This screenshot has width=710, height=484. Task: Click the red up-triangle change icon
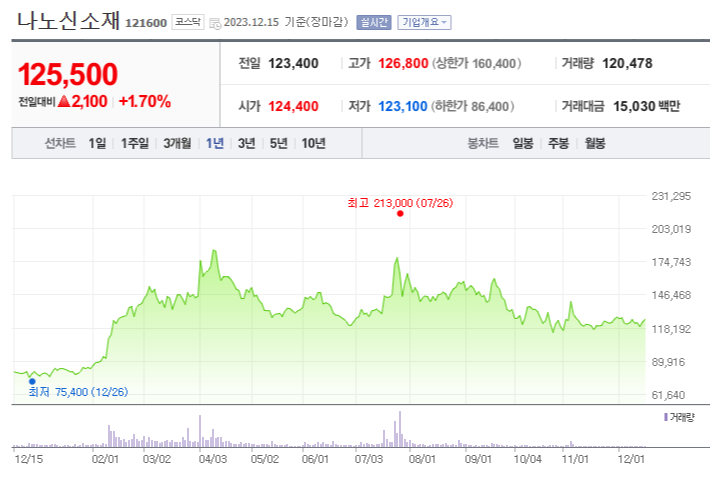64,101
